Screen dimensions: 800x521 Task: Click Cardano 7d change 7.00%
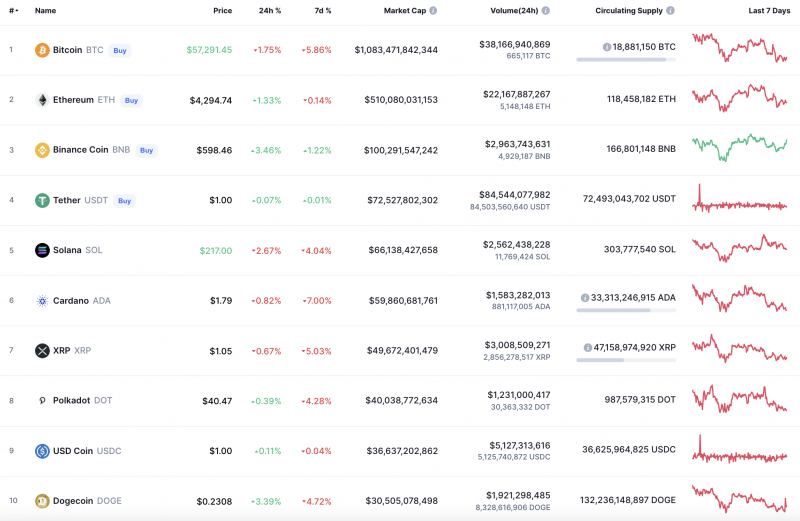(x=317, y=301)
